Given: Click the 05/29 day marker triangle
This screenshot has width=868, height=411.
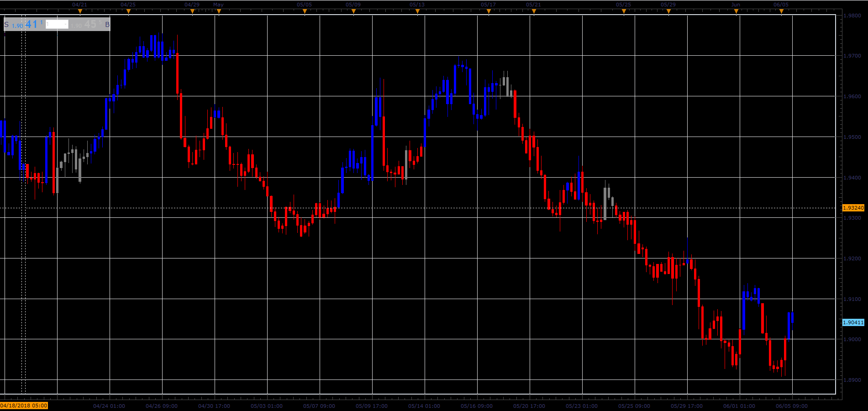Looking at the screenshot, I should [668, 12].
